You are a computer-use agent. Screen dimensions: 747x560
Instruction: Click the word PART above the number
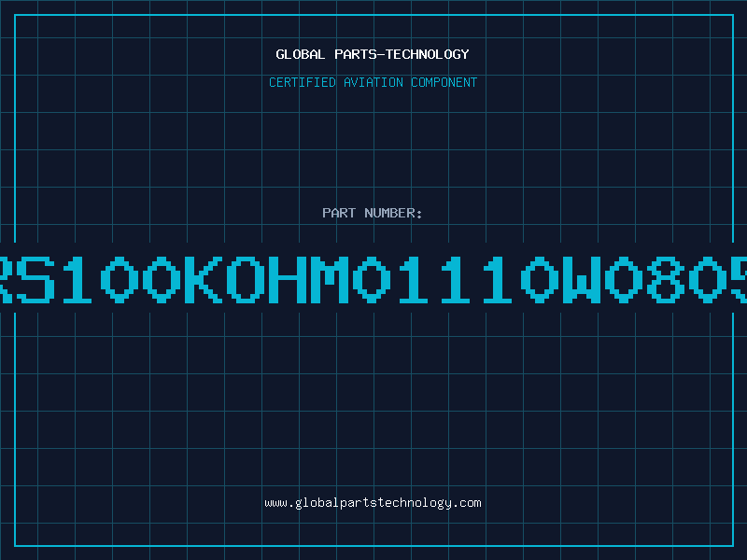339,213
